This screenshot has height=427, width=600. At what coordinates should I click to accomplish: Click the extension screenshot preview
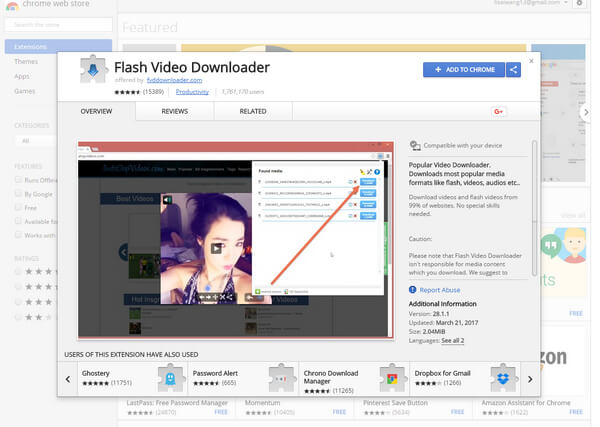[235, 240]
